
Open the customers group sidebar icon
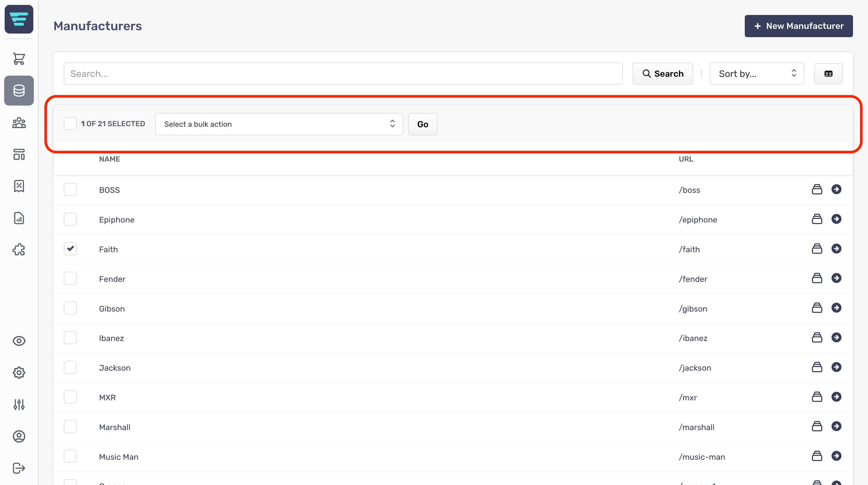19,123
